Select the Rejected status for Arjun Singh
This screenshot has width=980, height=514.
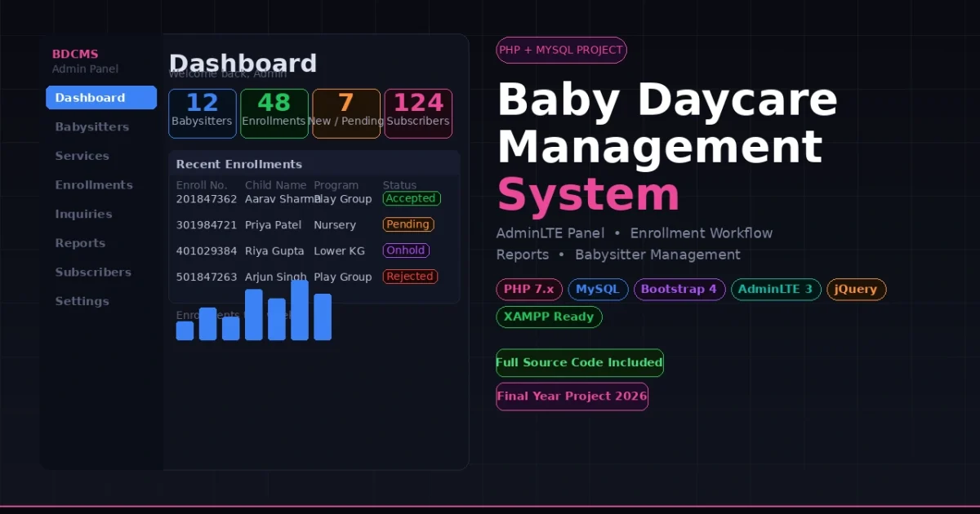[410, 277]
